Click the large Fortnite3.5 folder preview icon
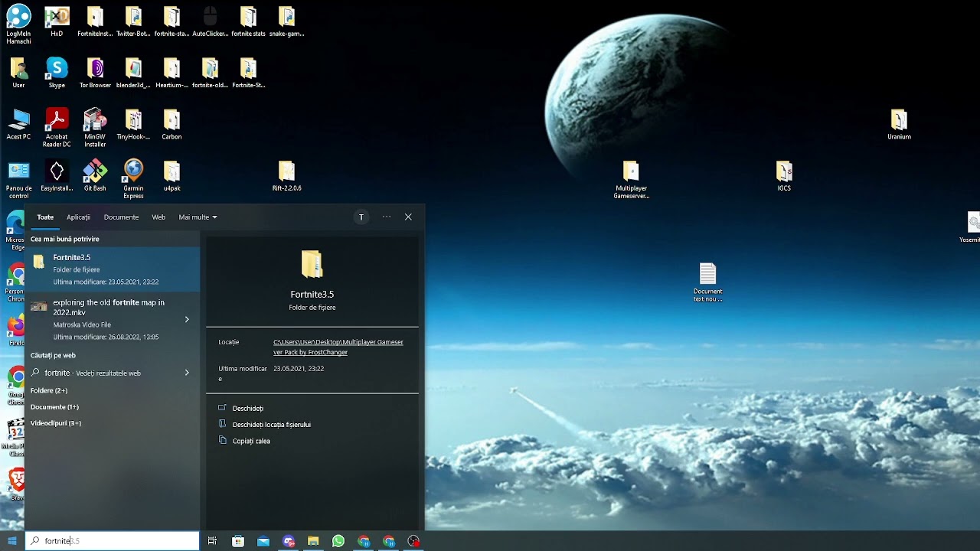980x551 pixels. coord(312,264)
